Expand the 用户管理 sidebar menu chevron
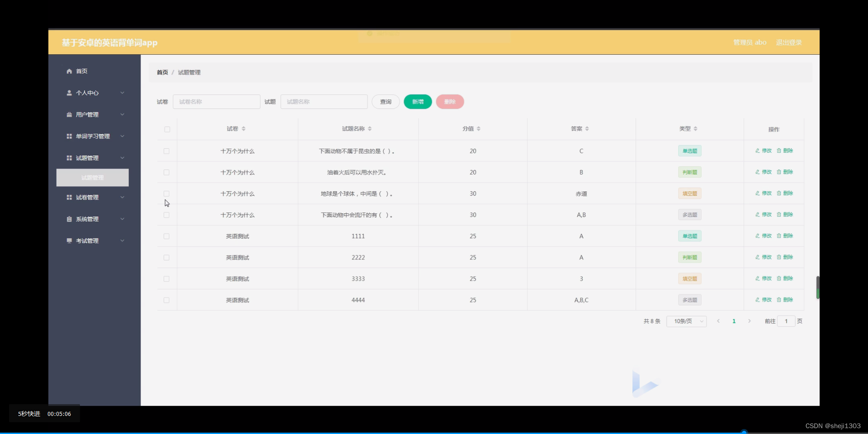The height and width of the screenshot is (434, 868). click(x=122, y=114)
